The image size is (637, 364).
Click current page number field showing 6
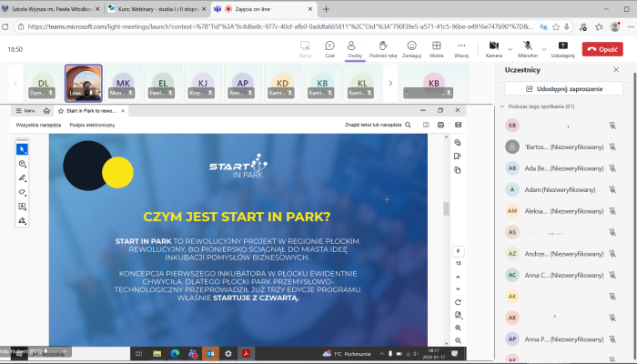click(458, 251)
